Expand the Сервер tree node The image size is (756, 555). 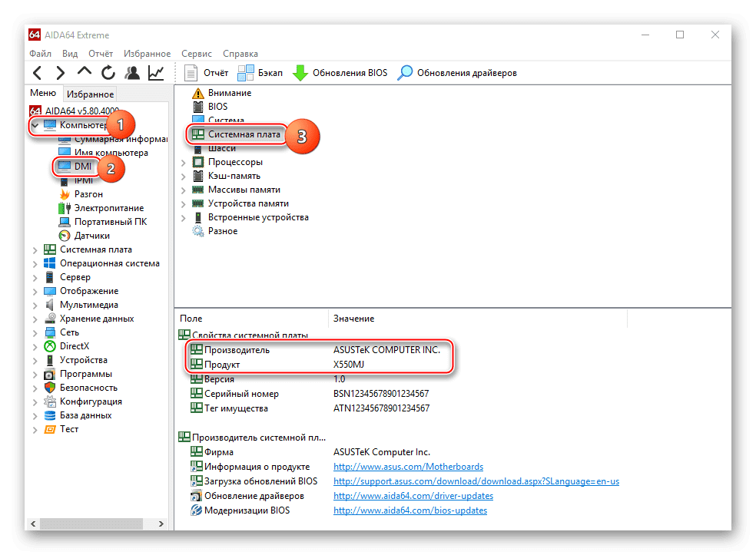coord(35,278)
